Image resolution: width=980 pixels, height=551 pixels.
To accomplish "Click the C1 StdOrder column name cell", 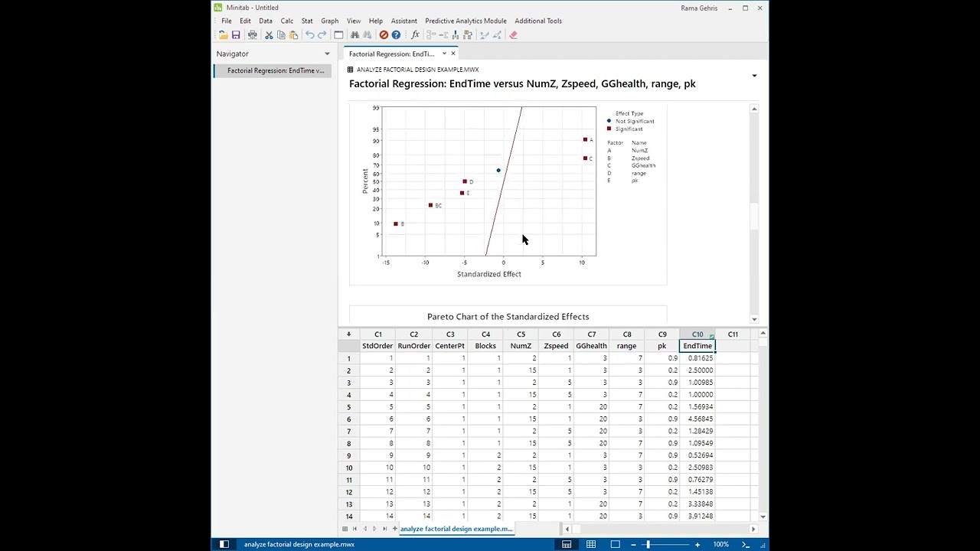I will coord(377,346).
